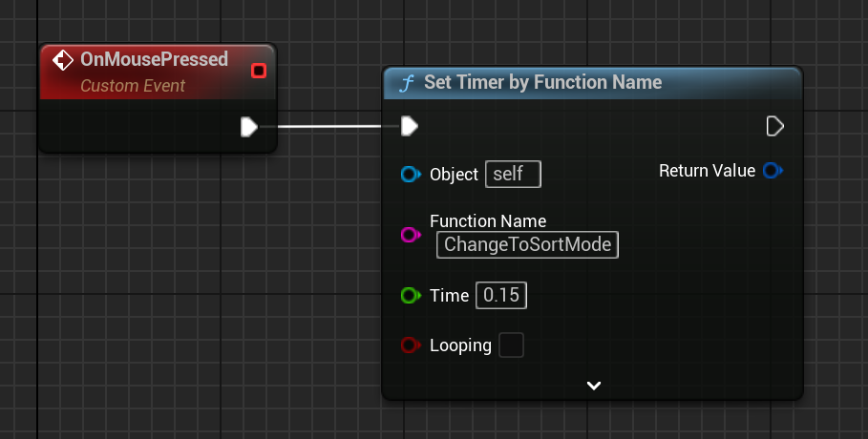Select the Set Timer by Function Name title
This screenshot has width=868, height=439.
(543, 82)
